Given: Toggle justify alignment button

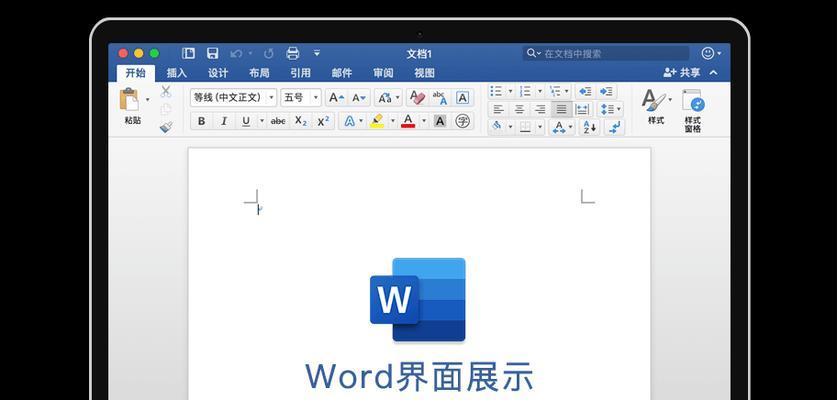Looking at the screenshot, I should point(561,109).
